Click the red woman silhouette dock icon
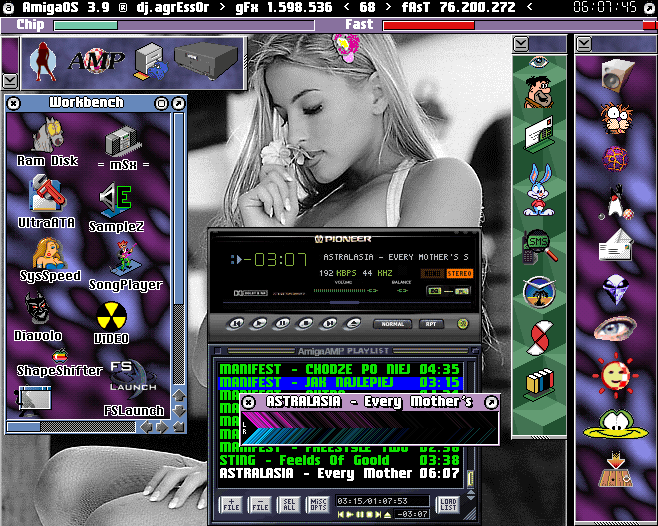The width and height of the screenshot is (658, 526). [x=44, y=62]
